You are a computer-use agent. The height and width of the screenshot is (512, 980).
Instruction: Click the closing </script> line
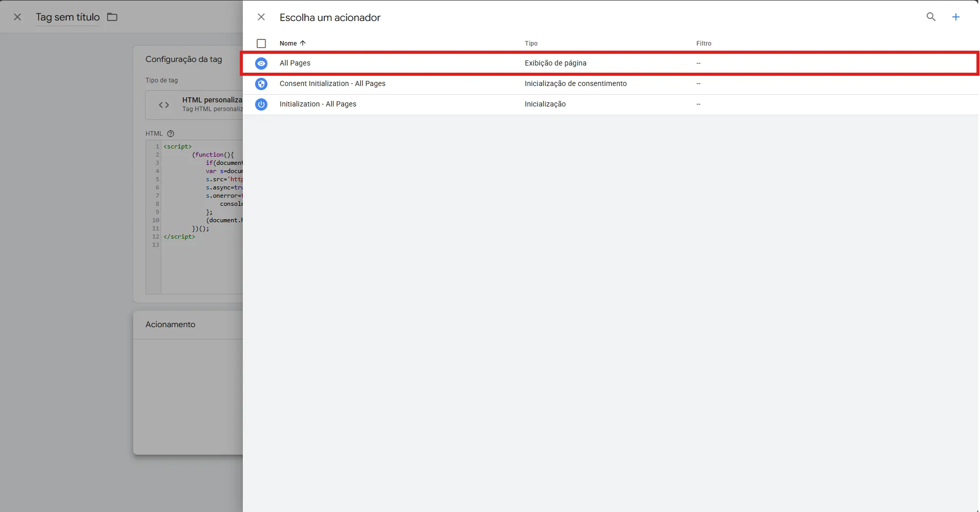[179, 237]
